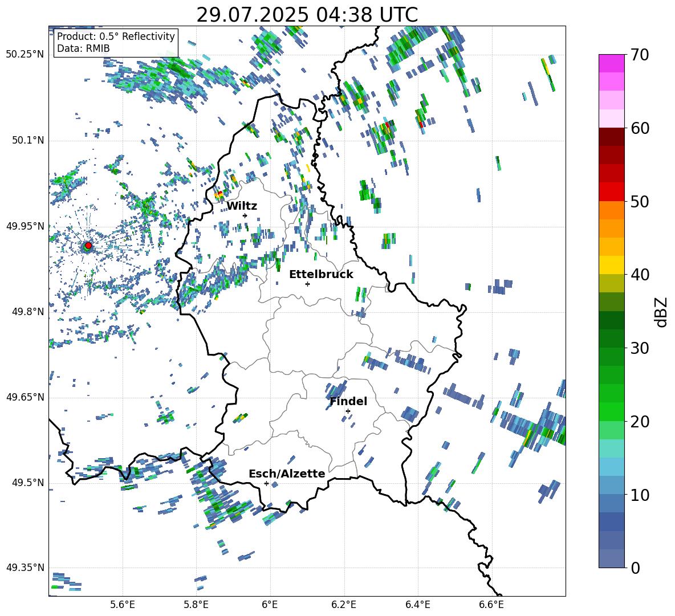Click the 0 value on colorbar
675x616 pixels.
[635, 568]
